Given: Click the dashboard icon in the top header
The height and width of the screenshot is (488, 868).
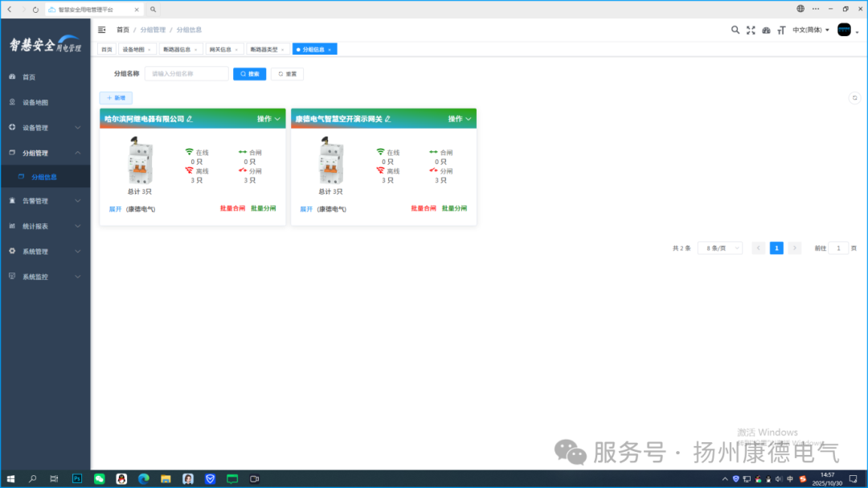Looking at the screenshot, I should (x=767, y=29).
